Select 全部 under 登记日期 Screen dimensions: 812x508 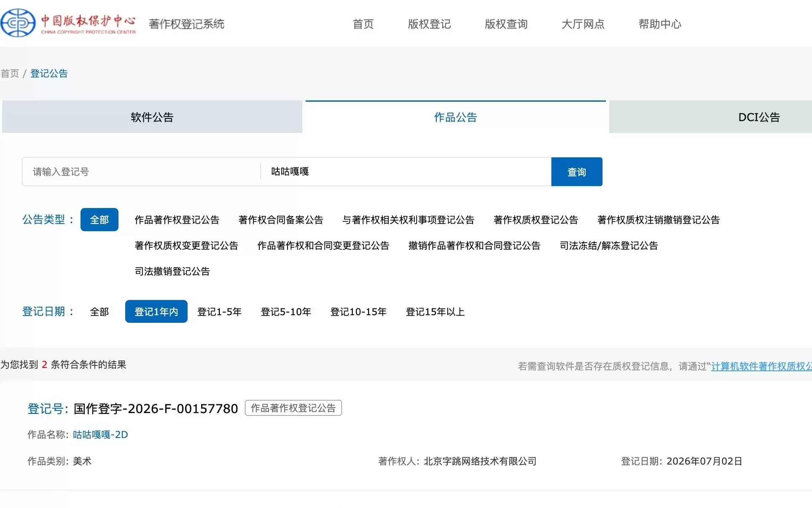[99, 312]
